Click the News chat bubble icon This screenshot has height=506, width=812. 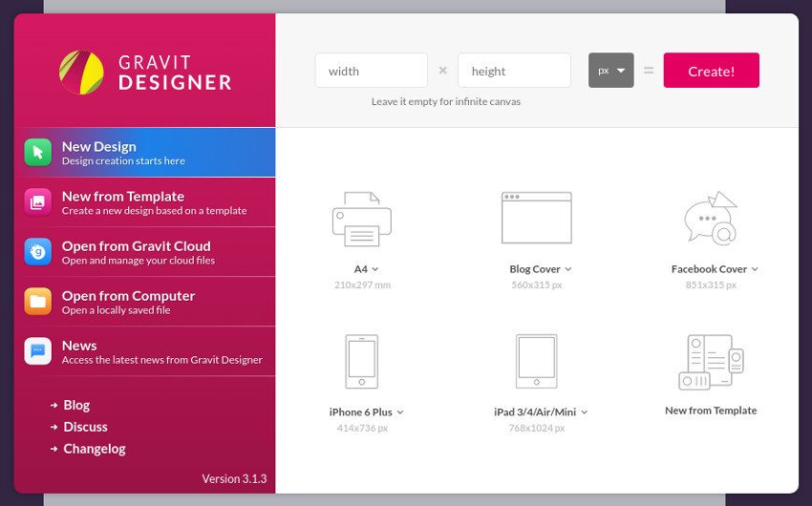[x=38, y=350]
